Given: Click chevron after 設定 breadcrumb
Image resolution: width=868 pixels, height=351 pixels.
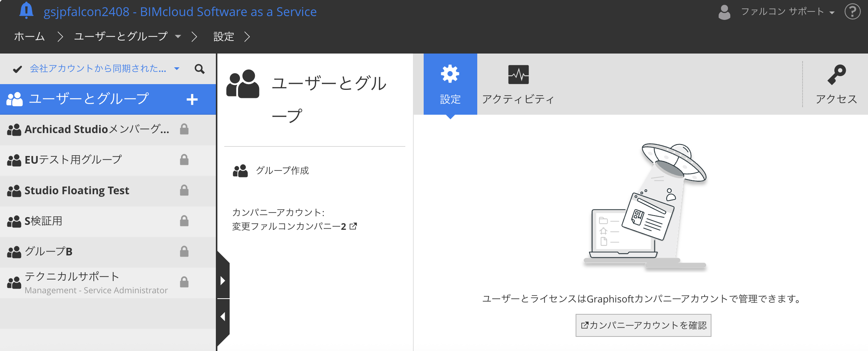Looking at the screenshot, I should coord(247,37).
